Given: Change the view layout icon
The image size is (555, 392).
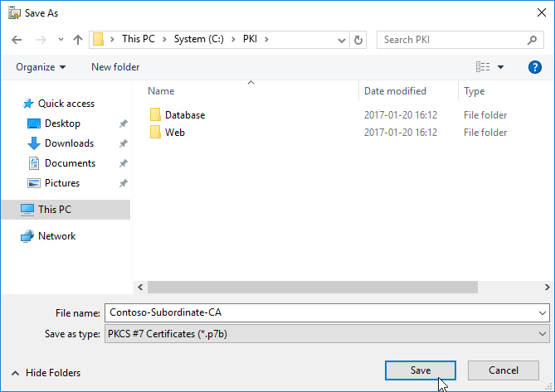Looking at the screenshot, I should tap(483, 67).
